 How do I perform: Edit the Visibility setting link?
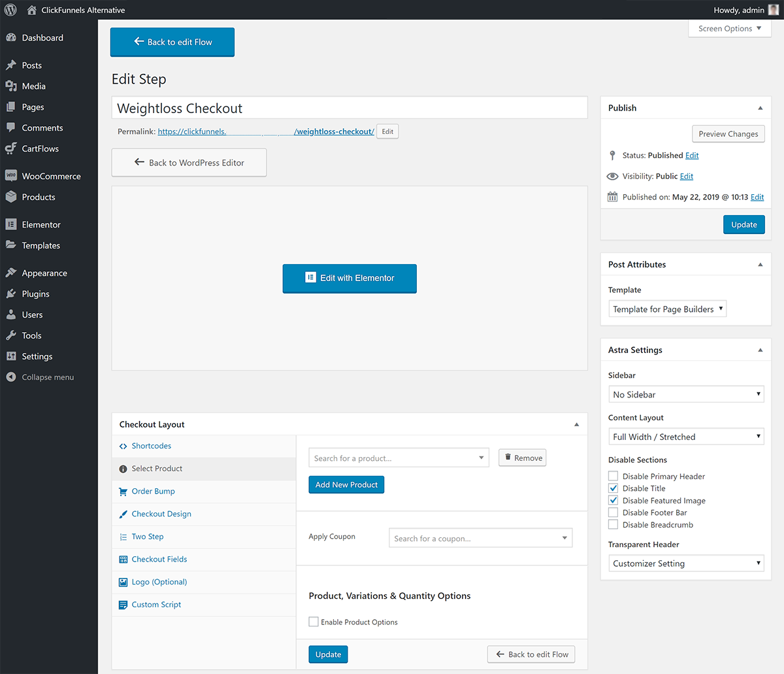coord(687,177)
